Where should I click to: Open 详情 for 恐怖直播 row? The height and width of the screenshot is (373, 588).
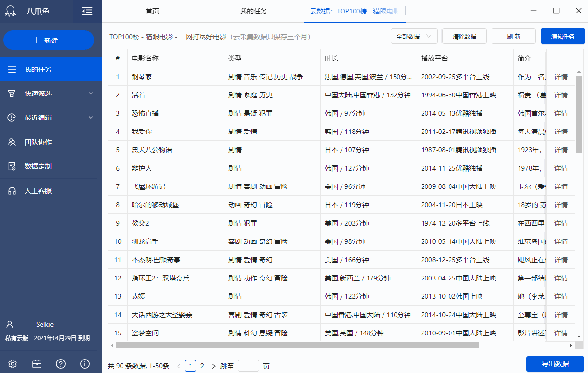(x=561, y=113)
